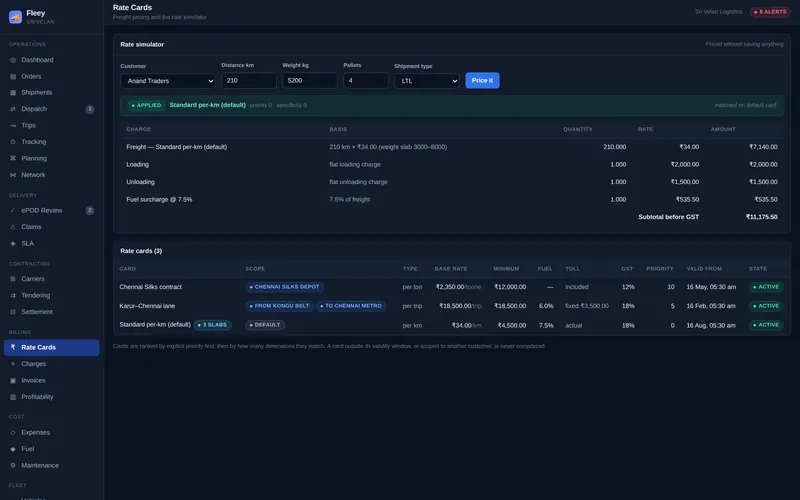Click the Shipments sidebar icon
The width and height of the screenshot is (800, 500).
coord(13,93)
